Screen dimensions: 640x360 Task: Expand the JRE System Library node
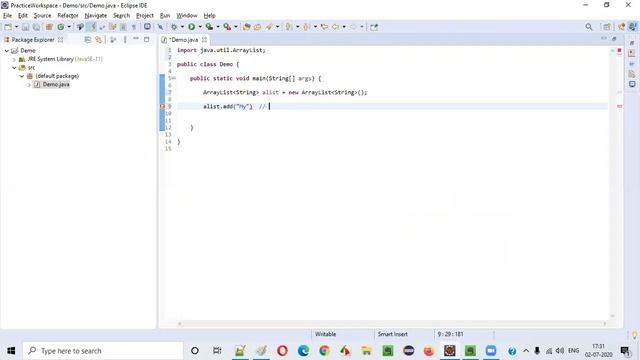pos(14,59)
